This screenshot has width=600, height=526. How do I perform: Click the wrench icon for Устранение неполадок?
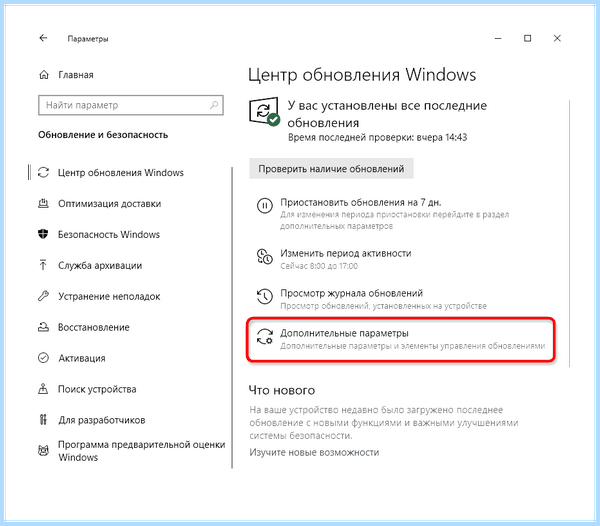(43, 296)
